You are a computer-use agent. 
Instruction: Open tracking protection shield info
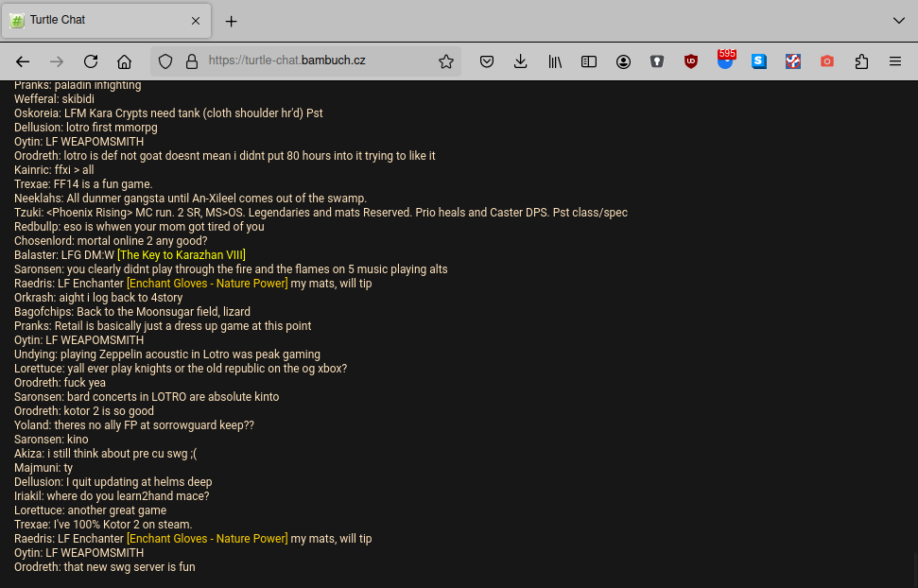(x=165, y=61)
